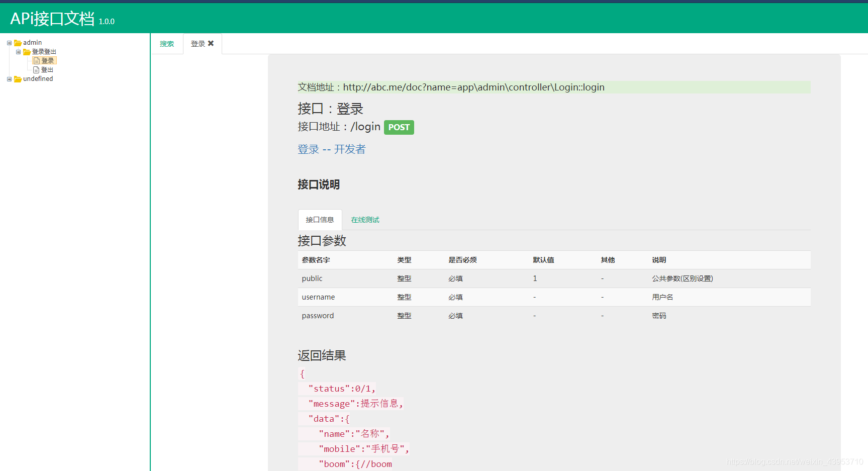The width and height of the screenshot is (868, 471).
Task: Click the /login interface address text
Action: 365,127
